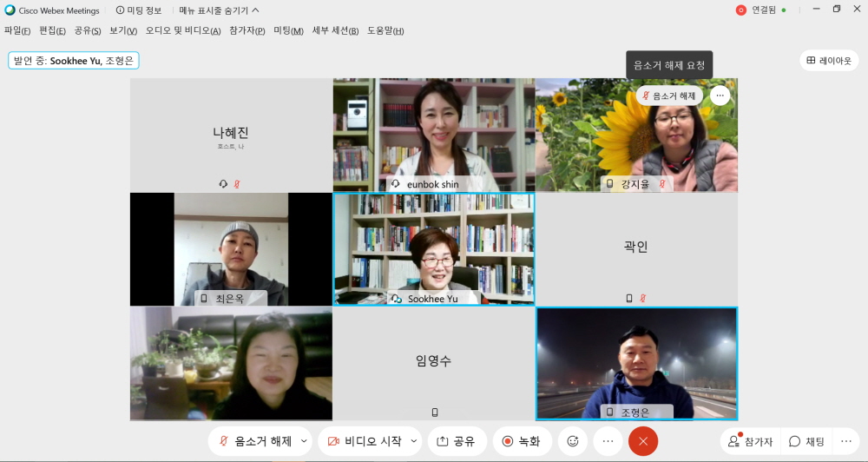
Task: Click the mic icon in 음소거 해제 toolbar button
Action: (x=224, y=441)
